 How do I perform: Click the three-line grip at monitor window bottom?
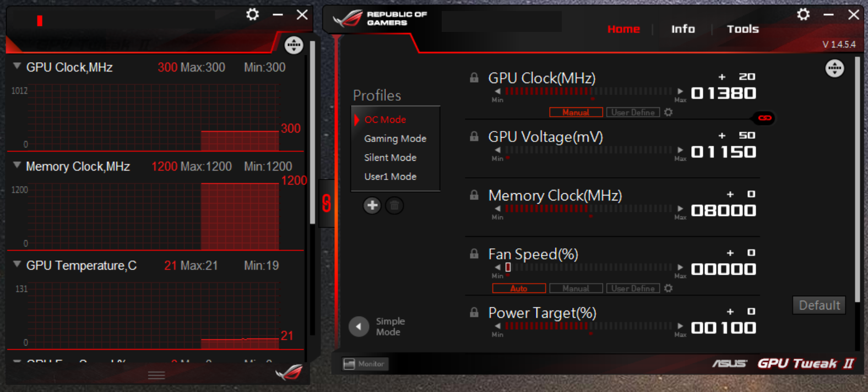pyautogui.click(x=156, y=375)
